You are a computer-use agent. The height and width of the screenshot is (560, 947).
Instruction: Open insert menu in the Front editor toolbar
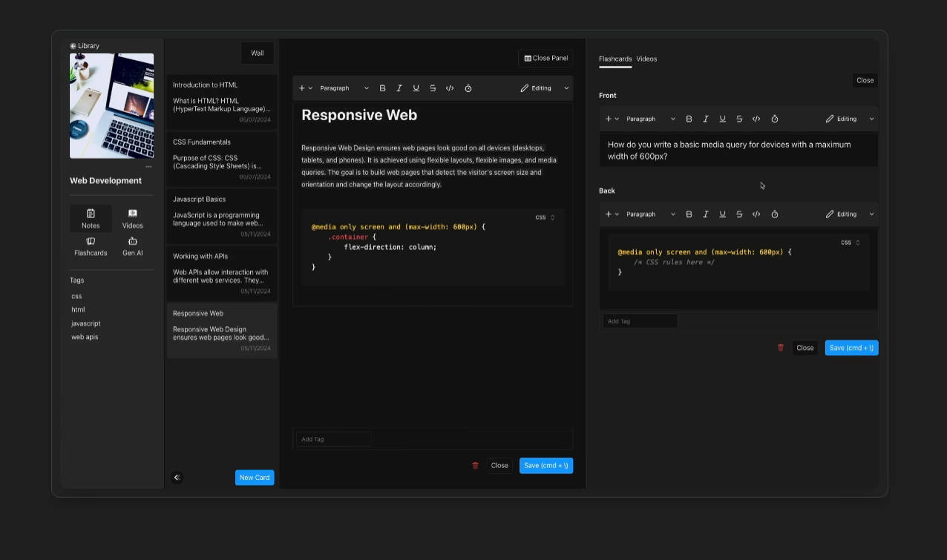(x=612, y=119)
